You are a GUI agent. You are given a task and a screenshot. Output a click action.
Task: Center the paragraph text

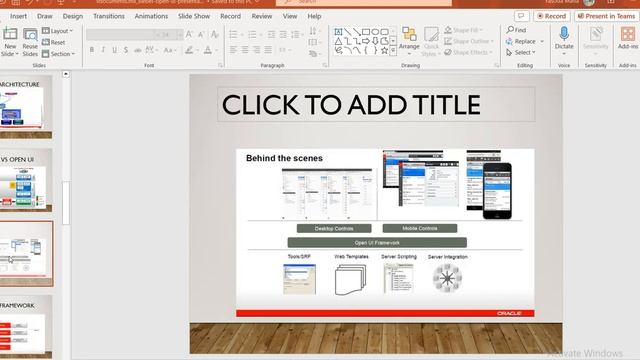[245, 50]
